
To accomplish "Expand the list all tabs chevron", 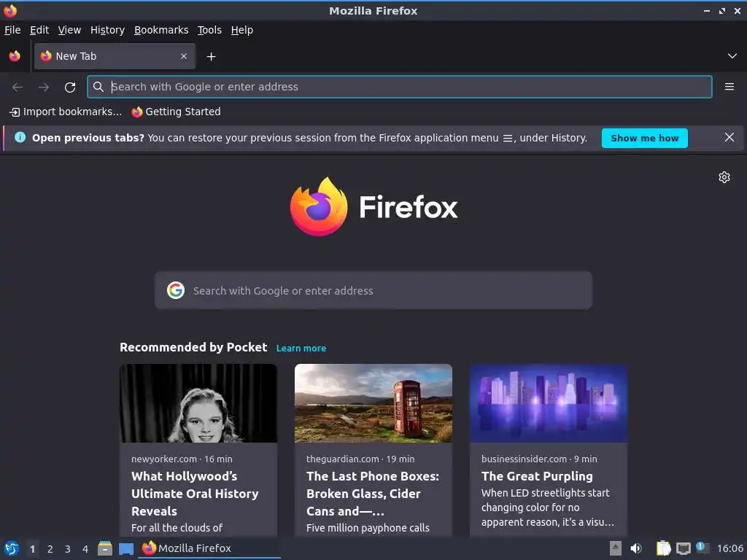I will click(732, 56).
